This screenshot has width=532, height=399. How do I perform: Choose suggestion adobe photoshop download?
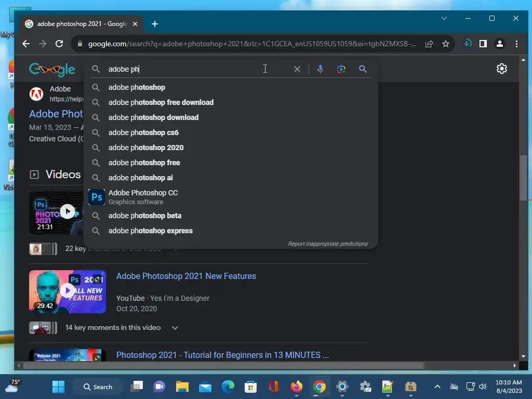[x=231, y=118]
